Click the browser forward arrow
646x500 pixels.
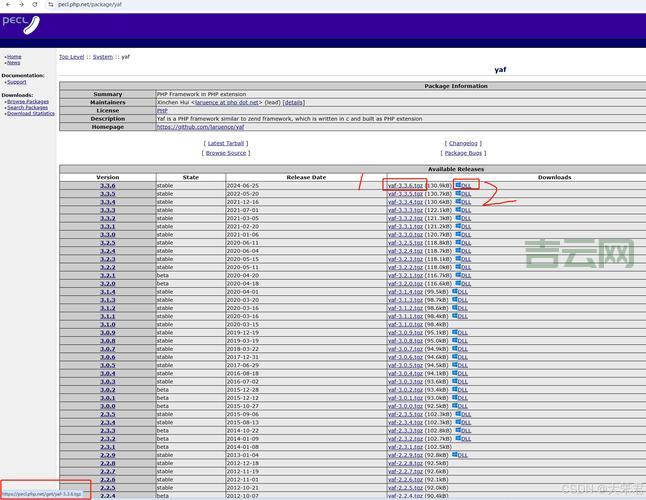point(24,5)
